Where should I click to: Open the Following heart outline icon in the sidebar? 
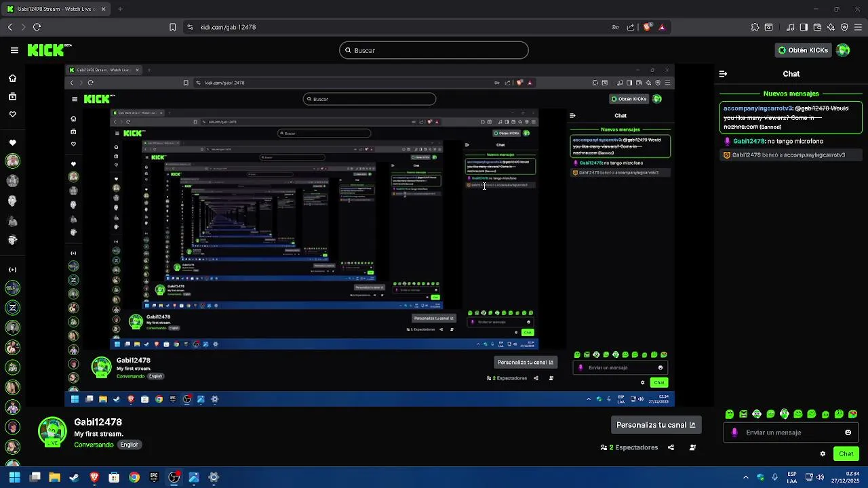click(12, 114)
